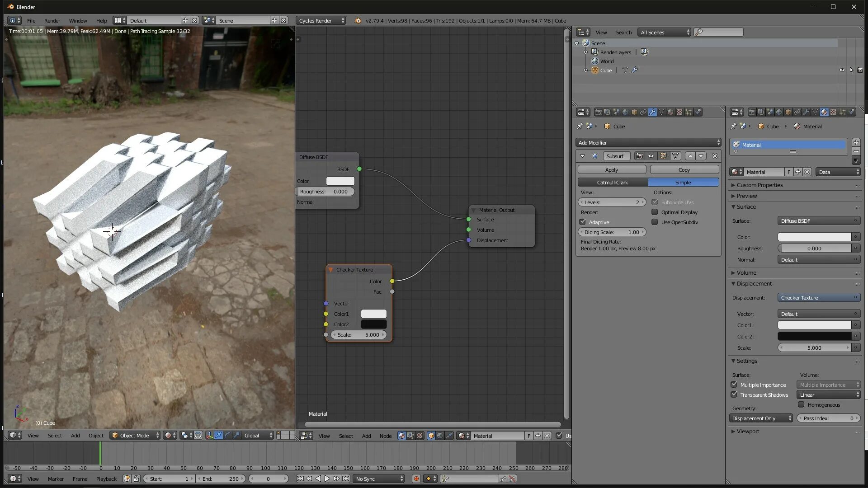The width and height of the screenshot is (868, 488).
Task: Add a new material slot with plus
Action: click(856, 142)
